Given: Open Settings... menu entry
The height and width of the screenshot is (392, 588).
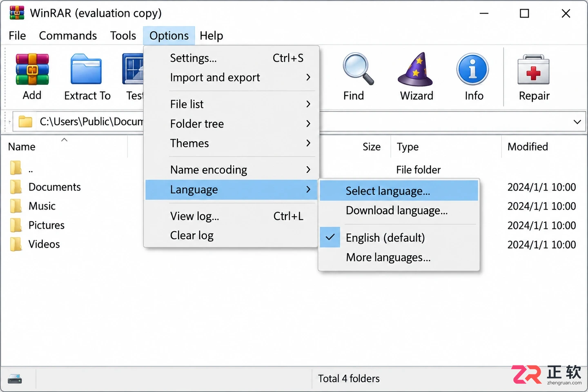Looking at the screenshot, I should point(231,58).
